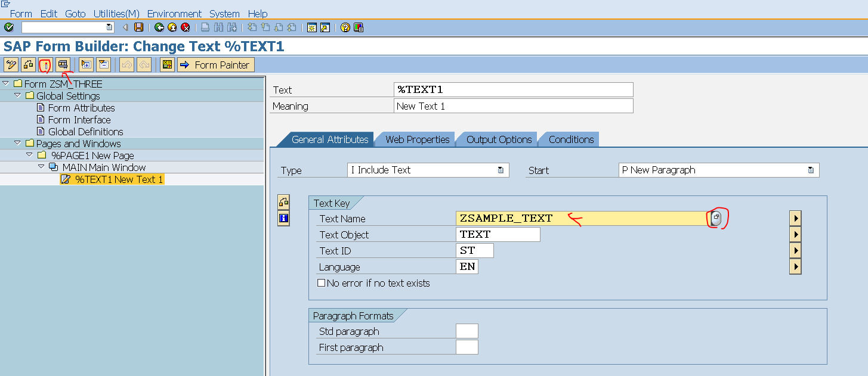Toggle Display/Change mode pencil icon
The height and width of the screenshot is (376, 868).
tap(11, 64)
